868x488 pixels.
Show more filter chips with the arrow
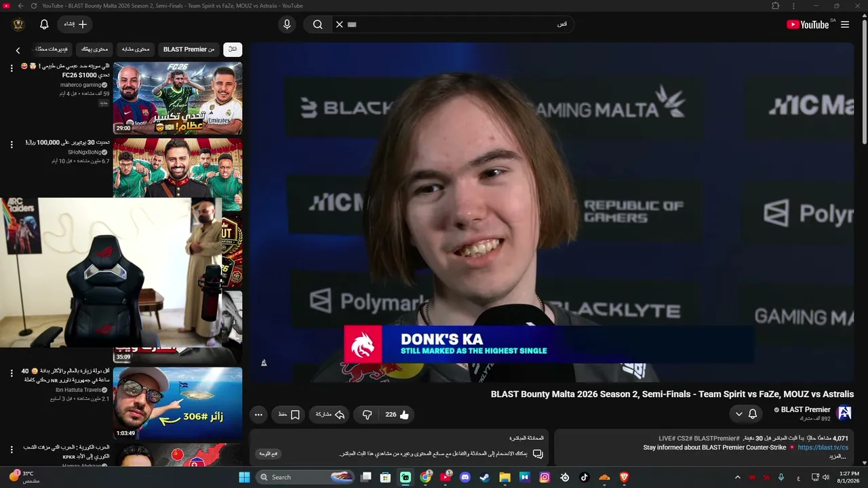[x=18, y=50]
